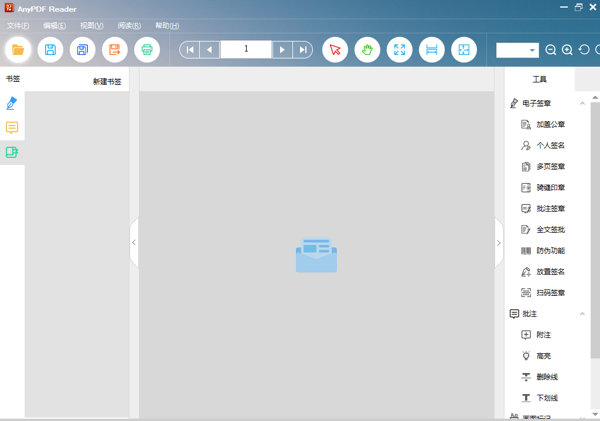Viewport: 600px width, 421px height.
Task: Click the page number input field
Action: click(245, 49)
